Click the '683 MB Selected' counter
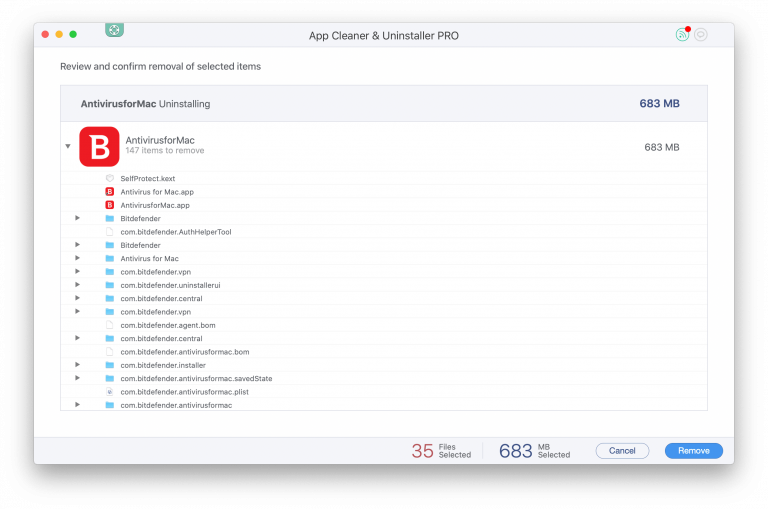 pyautogui.click(x=534, y=451)
